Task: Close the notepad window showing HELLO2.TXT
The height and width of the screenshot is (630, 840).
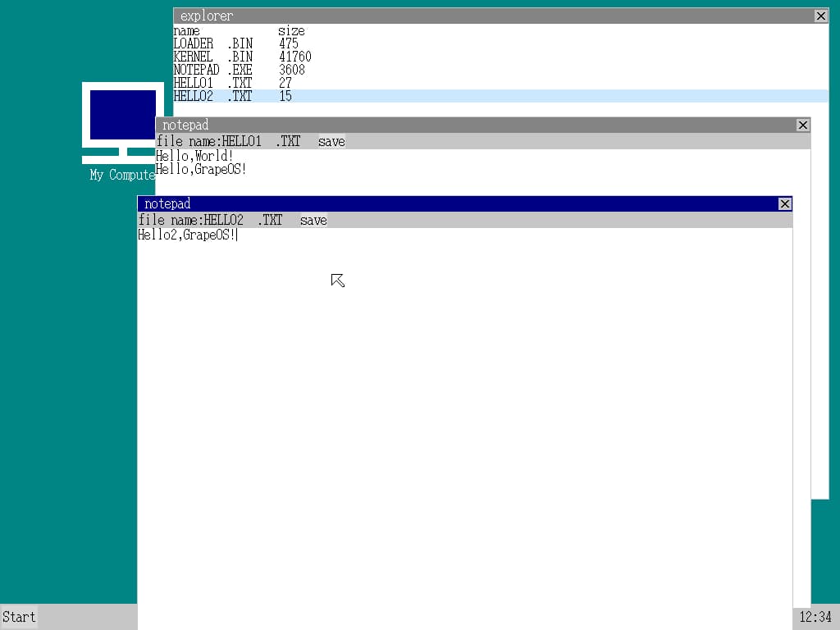Action: pos(784,203)
